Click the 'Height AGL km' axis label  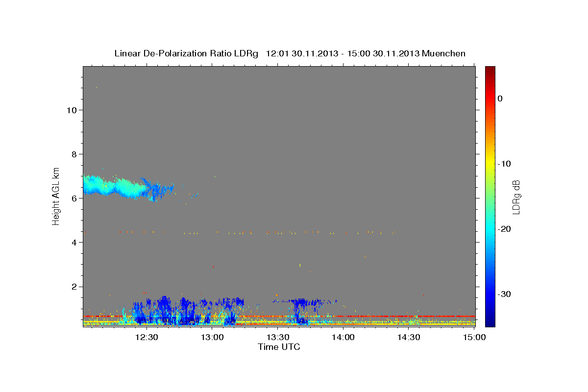click(56, 196)
